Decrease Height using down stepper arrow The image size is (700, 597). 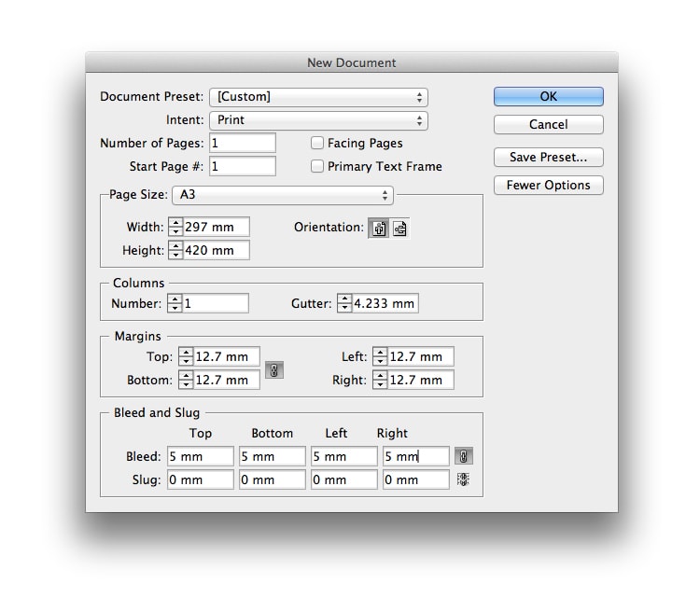(x=175, y=255)
